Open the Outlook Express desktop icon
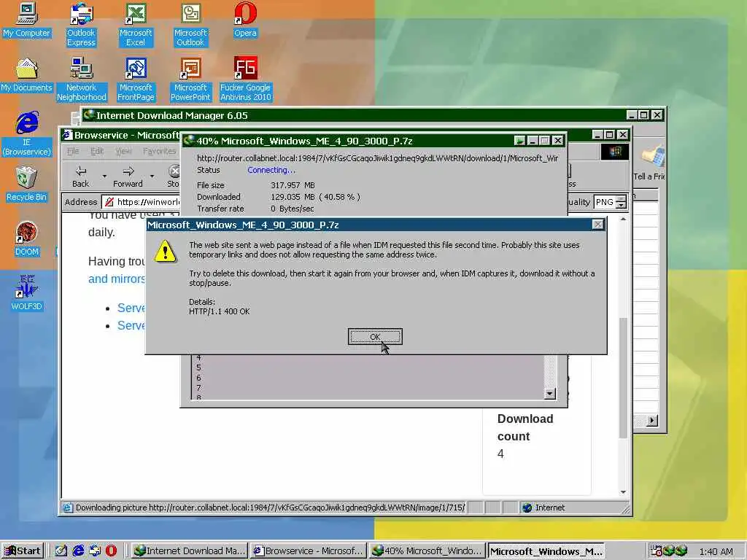The width and height of the screenshot is (747, 560). pyautogui.click(x=81, y=25)
